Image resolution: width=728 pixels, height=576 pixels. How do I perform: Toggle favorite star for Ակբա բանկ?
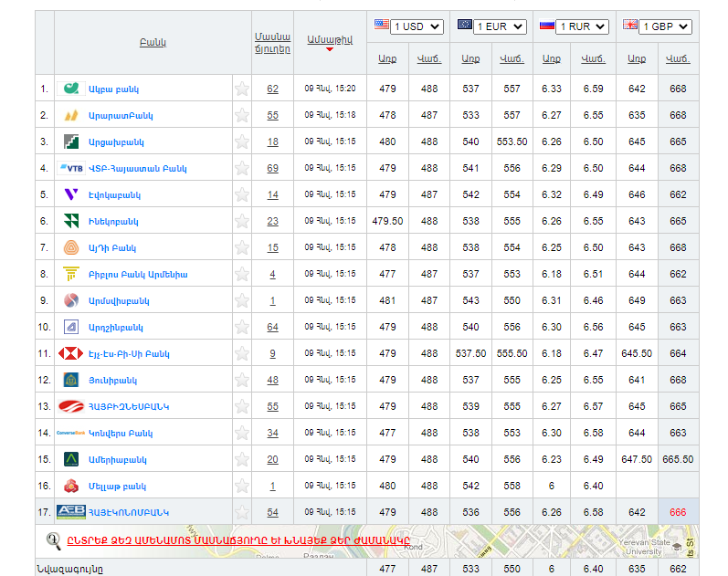[241, 89]
